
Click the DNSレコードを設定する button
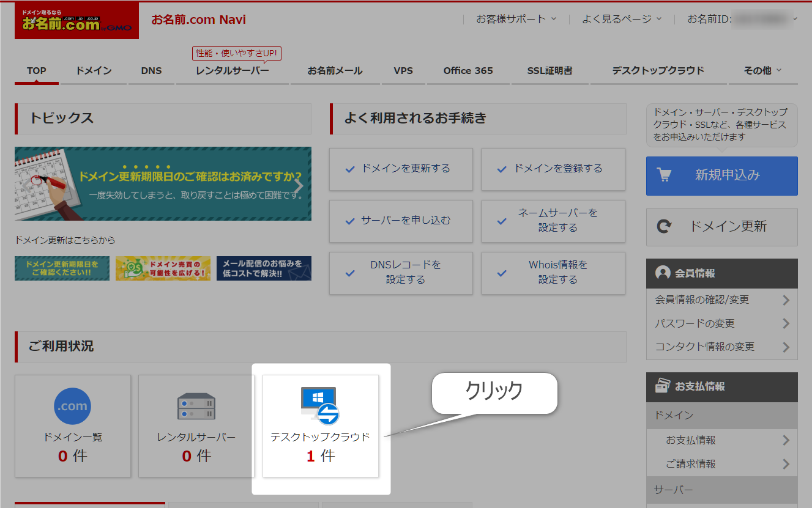click(401, 273)
